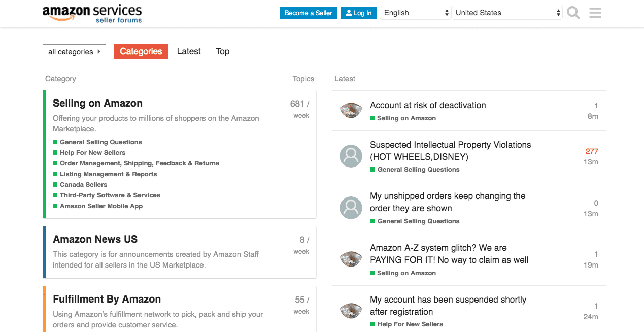Open the English language dropdown
The height and width of the screenshot is (332, 644).
[x=415, y=13]
